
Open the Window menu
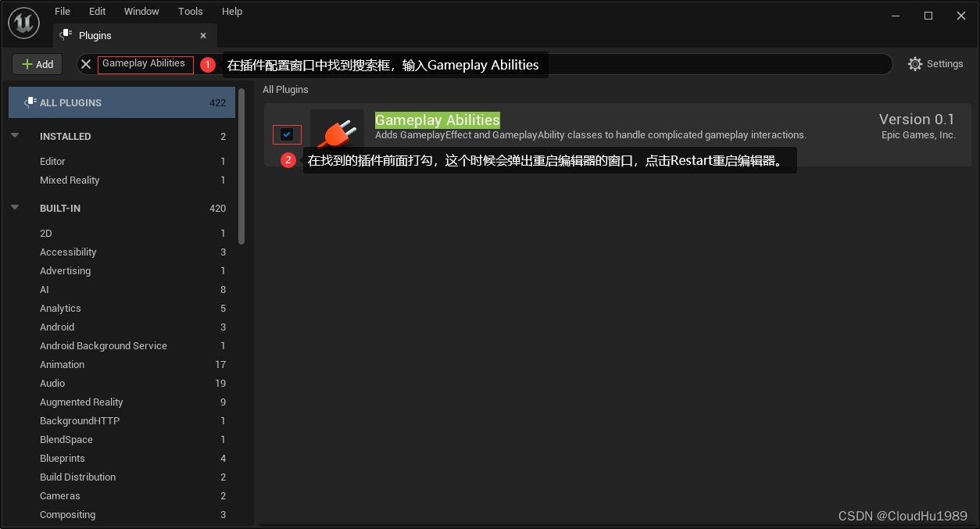click(x=141, y=11)
